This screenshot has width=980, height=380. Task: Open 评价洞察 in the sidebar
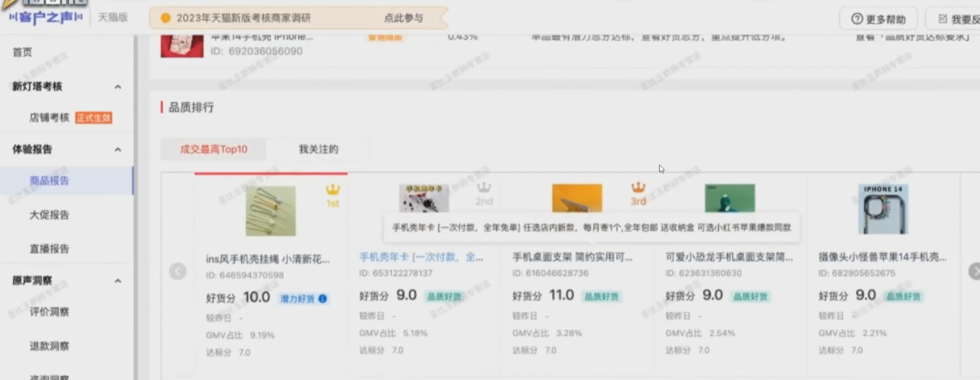tap(49, 312)
